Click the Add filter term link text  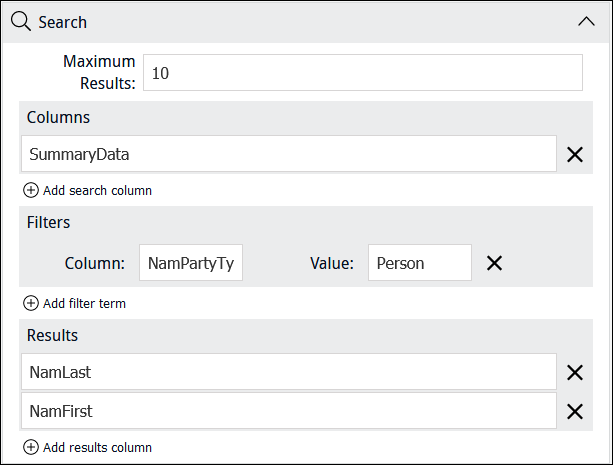[84, 303]
